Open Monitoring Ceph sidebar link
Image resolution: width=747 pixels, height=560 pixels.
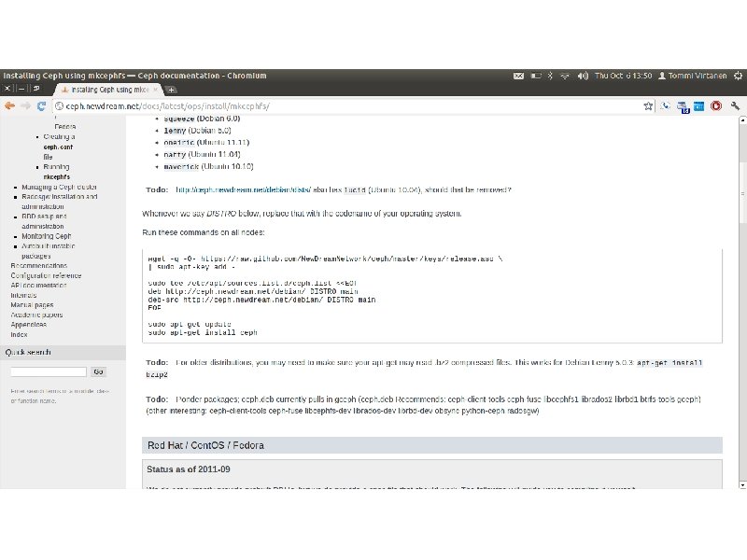coord(46,236)
